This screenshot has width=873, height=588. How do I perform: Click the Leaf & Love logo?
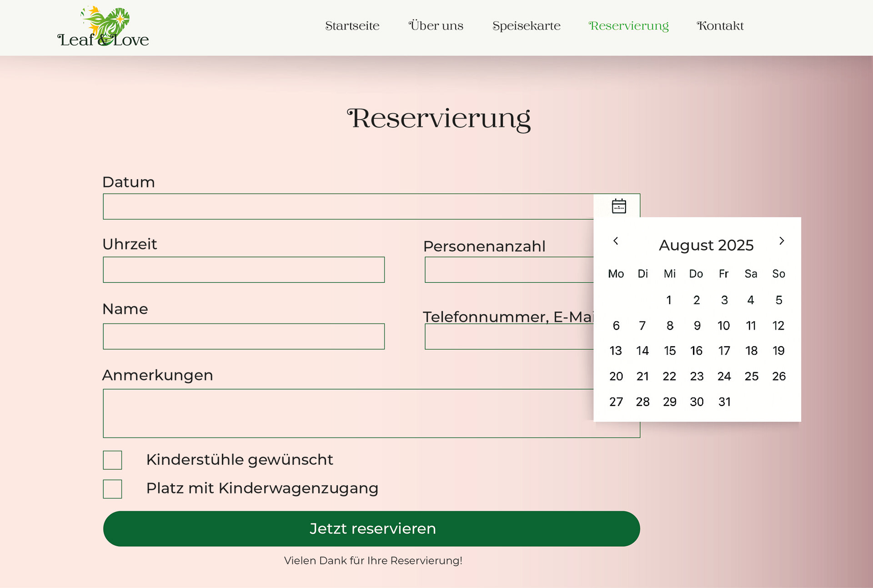coord(103,27)
